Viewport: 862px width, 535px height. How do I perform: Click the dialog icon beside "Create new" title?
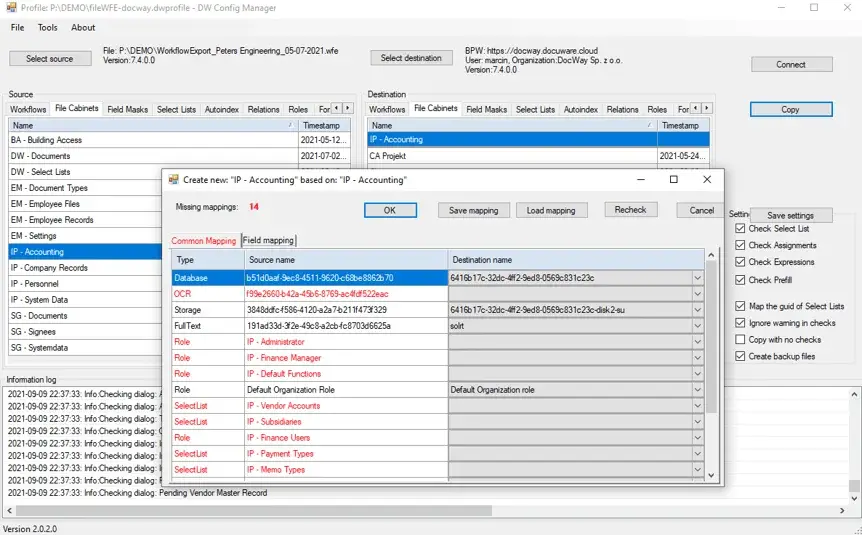174,179
